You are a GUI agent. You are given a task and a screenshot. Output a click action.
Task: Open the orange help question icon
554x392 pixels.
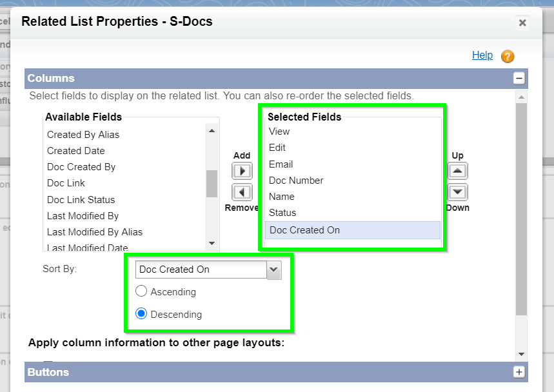pos(508,56)
